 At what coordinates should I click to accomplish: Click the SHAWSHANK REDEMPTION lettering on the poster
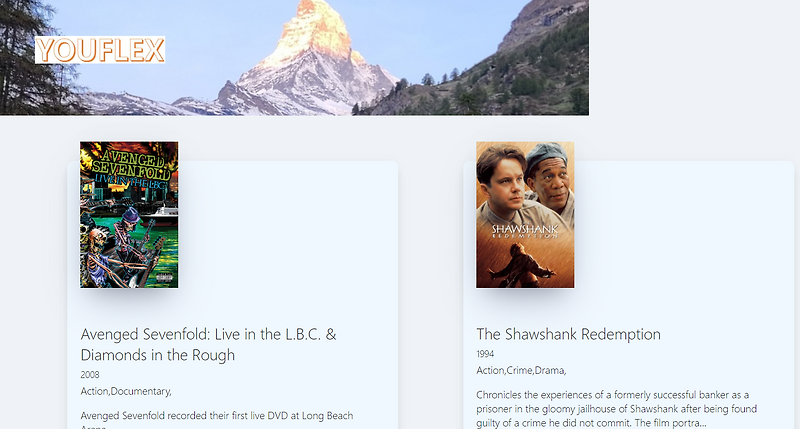(524, 231)
